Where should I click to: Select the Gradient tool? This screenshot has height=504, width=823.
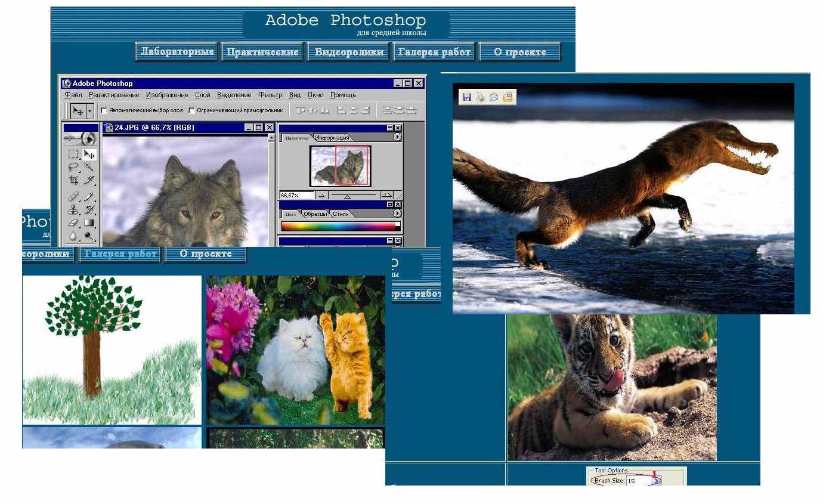pos(89,222)
